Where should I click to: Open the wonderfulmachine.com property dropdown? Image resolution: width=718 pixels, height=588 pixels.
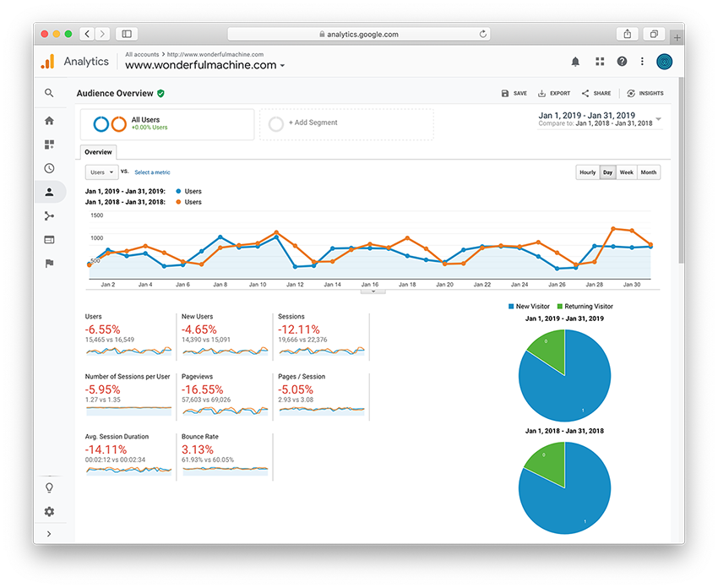(204, 65)
